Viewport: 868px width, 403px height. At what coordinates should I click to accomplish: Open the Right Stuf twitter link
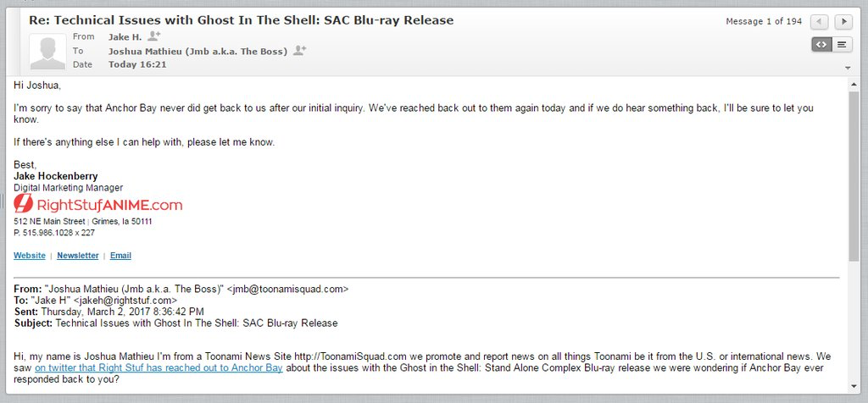coord(159,368)
